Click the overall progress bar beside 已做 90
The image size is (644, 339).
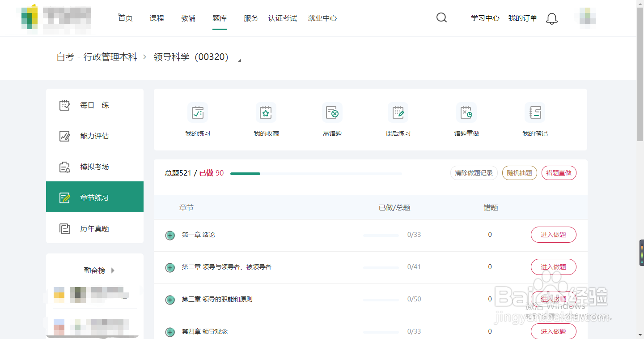point(316,174)
